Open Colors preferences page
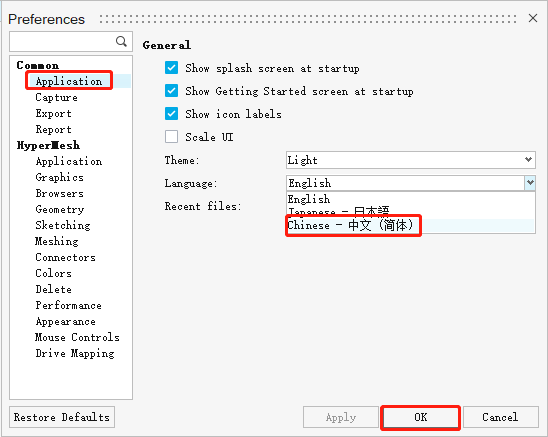548x437 pixels. (x=53, y=273)
